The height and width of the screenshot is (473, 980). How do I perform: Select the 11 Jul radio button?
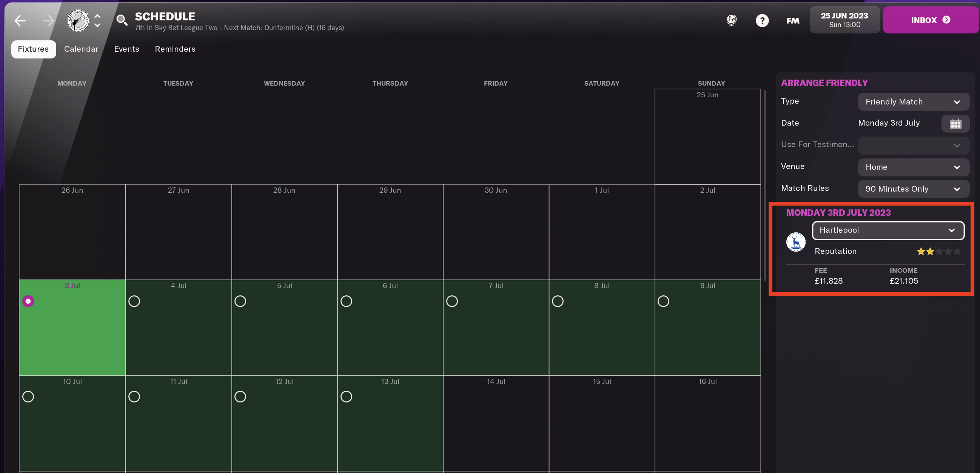(134, 396)
